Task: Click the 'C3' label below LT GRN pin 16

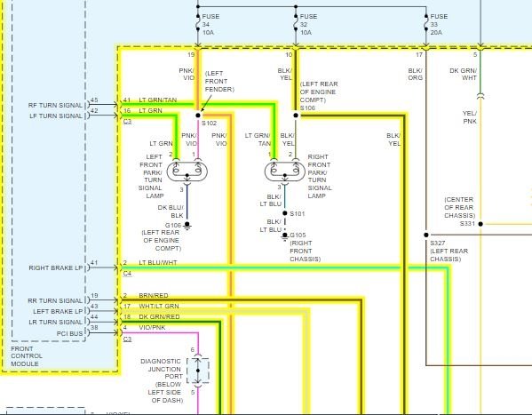Action: [127, 121]
